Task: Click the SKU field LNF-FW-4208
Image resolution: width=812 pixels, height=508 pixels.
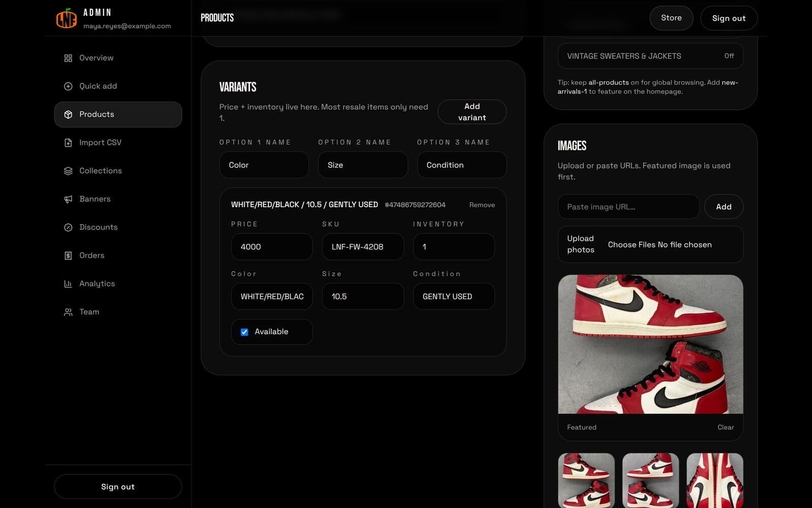Action: pyautogui.click(x=363, y=247)
